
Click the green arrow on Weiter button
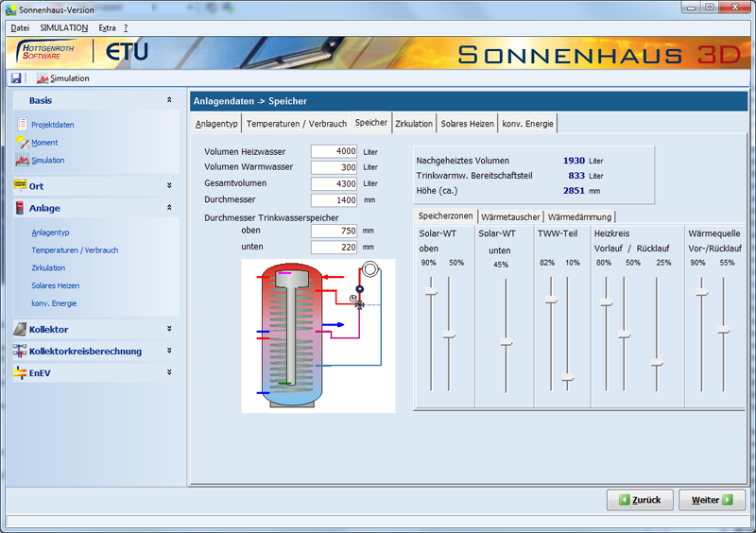(728, 500)
